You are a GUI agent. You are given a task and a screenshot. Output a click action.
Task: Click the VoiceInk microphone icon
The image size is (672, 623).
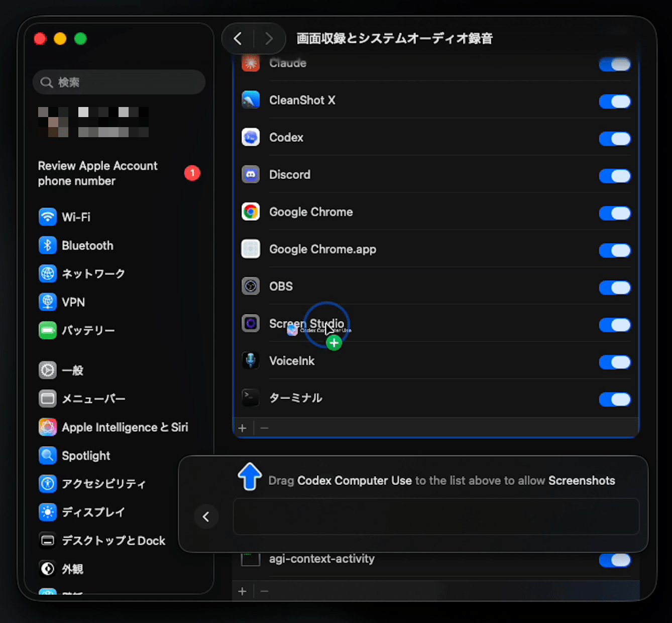251,361
